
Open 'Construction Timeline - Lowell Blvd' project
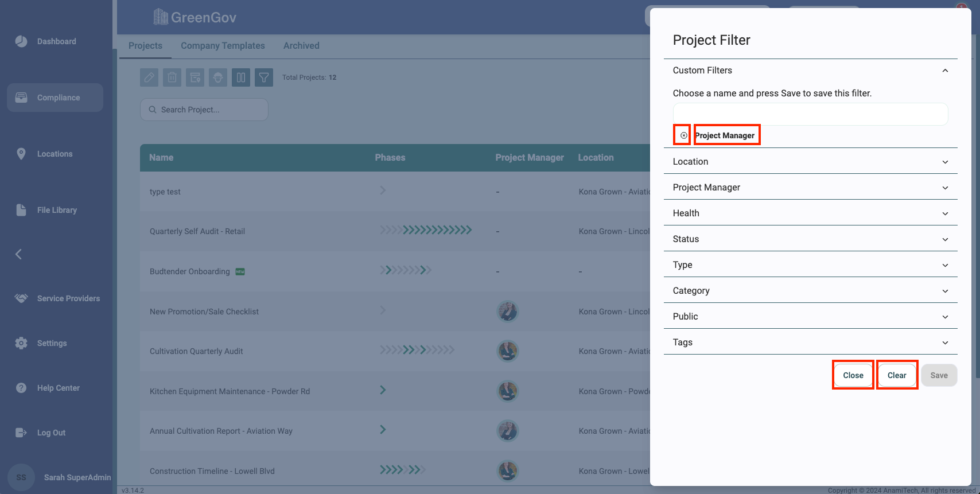212,471
